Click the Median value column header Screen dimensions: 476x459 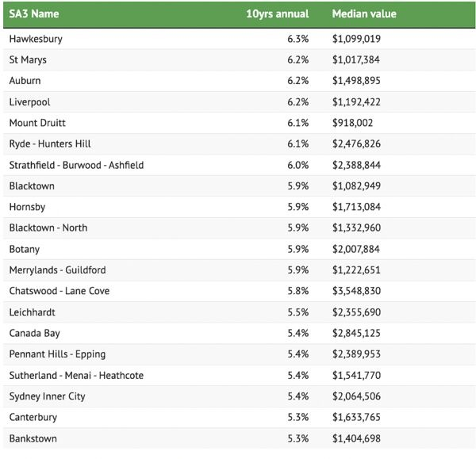click(x=363, y=14)
